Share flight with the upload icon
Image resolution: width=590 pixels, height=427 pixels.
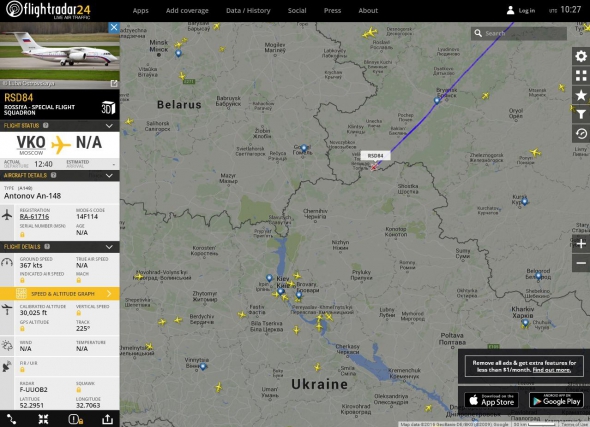pyautogui.click(x=107, y=419)
